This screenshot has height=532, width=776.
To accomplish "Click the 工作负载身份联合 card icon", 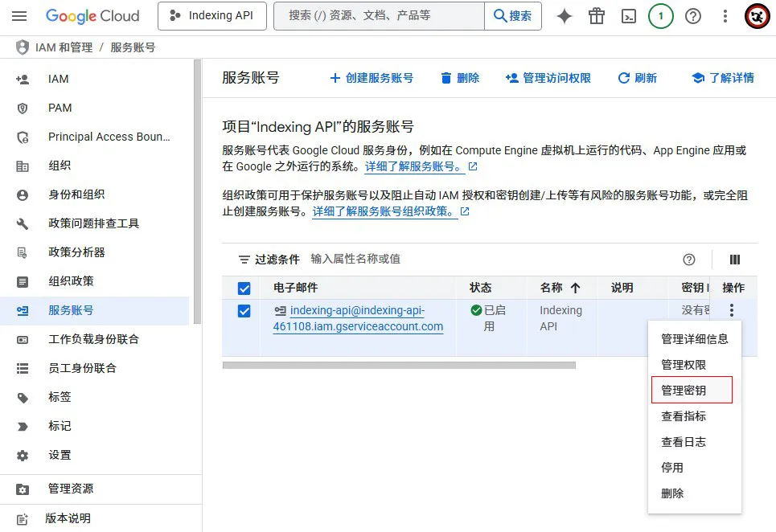I will pos(23,340).
